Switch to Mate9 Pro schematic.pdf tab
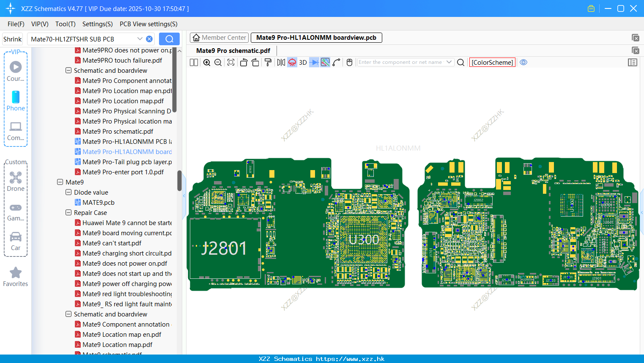 pos(233,51)
